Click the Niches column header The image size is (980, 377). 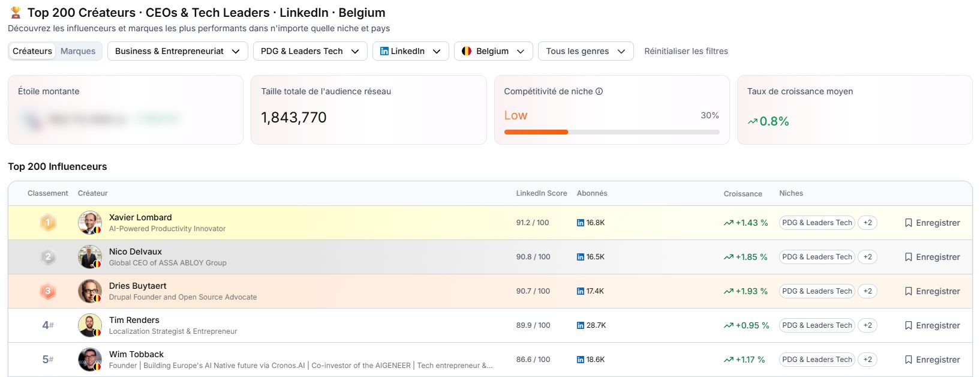click(x=791, y=193)
